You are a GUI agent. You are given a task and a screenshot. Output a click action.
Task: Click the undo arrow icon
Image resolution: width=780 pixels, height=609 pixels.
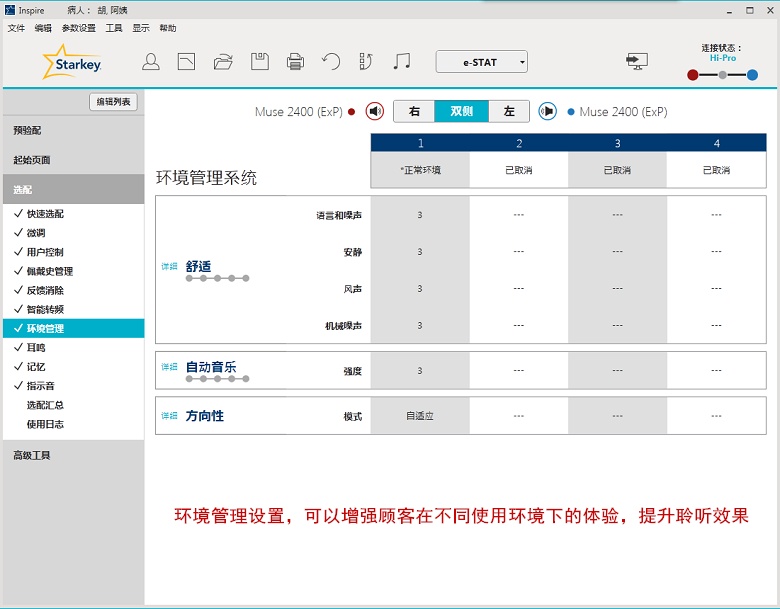331,62
